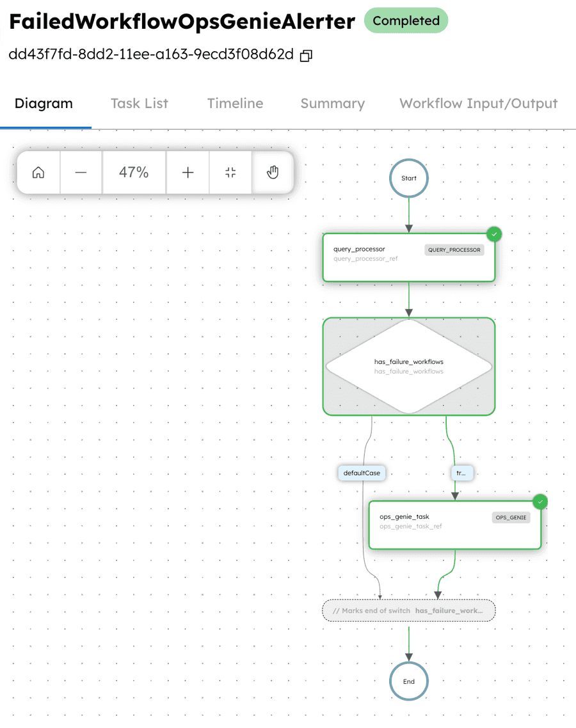Image resolution: width=576 pixels, height=728 pixels.
Task: Open the Diagram tab
Action: pos(44,104)
